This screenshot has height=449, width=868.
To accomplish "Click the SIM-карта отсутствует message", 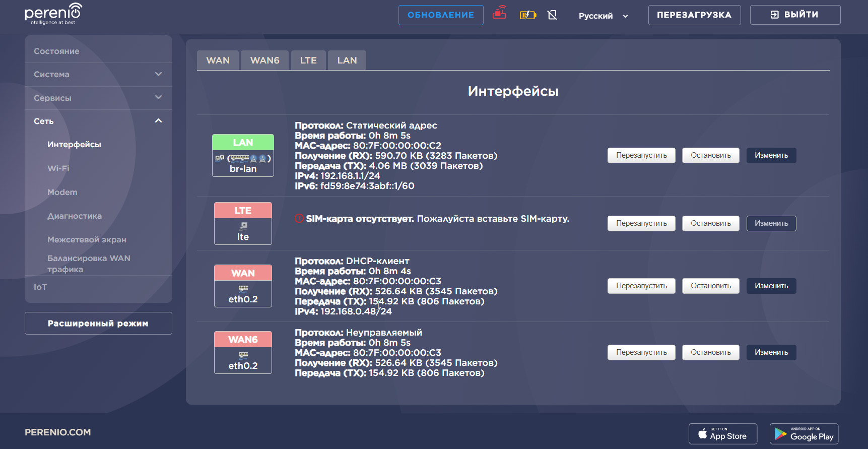I will click(x=360, y=219).
